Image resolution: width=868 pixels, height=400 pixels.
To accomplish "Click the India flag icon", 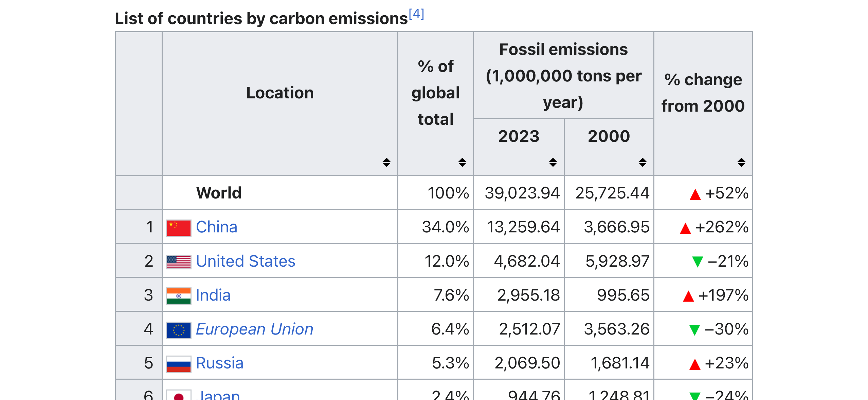I will click(179, 296).
